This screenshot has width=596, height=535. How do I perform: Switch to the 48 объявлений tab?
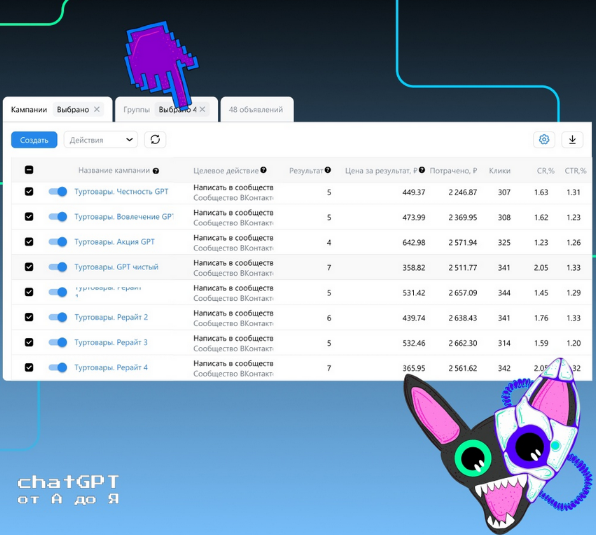pyautogui.click(x=256, y=109)
